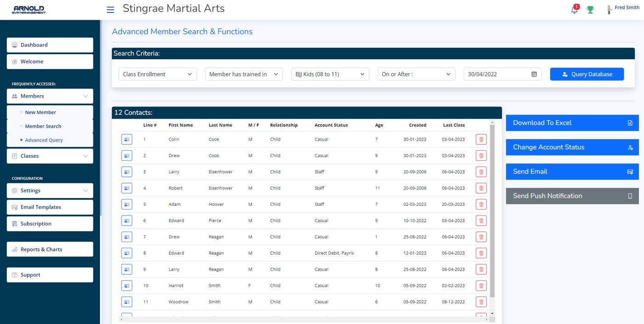Delete Harriot Smith row with trash icon

[x=481, y=285]
